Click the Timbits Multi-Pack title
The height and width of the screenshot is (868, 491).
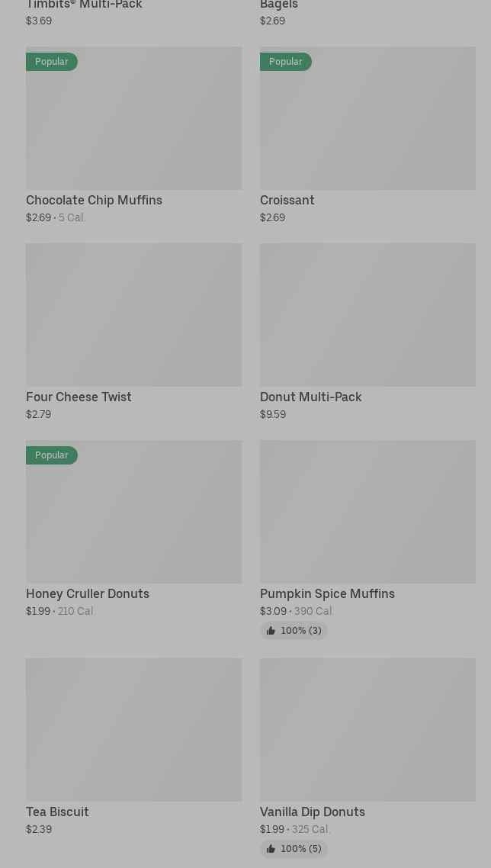(x=84, y=5)
